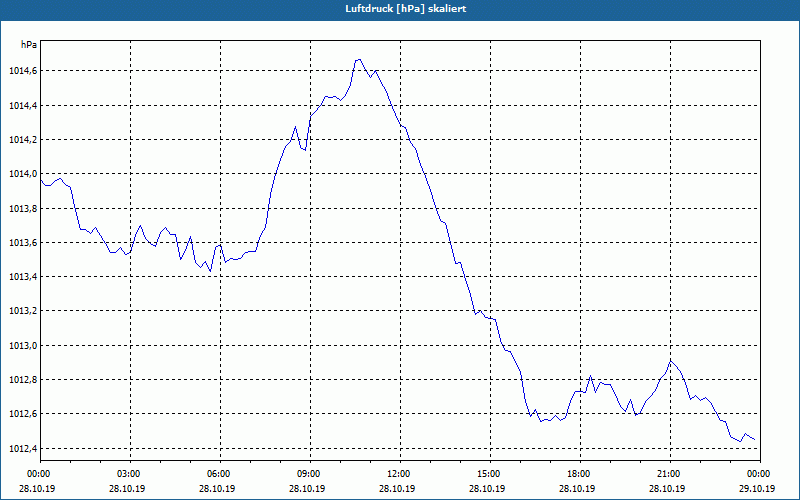
Task: Click the 00:00 label above 28.10.19
Action: pos(37,474)
